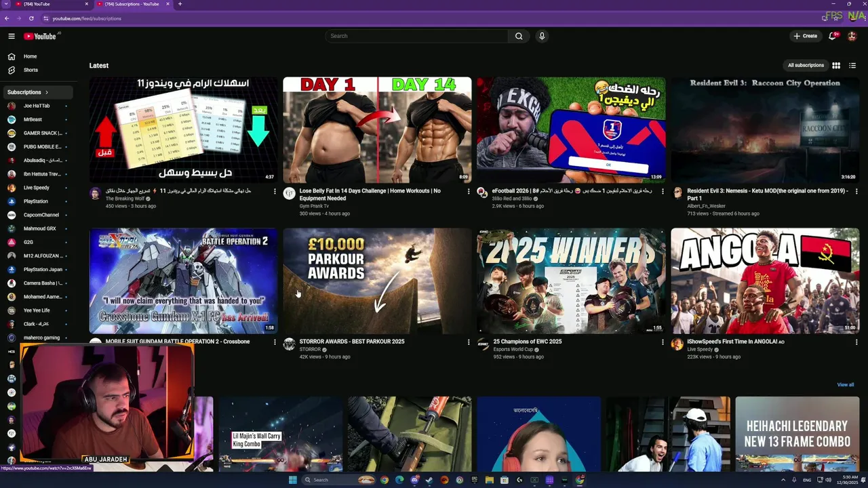Open STORROR AWARDS - BEST PARKOUR 2025 title

click(x=352, y=342)
